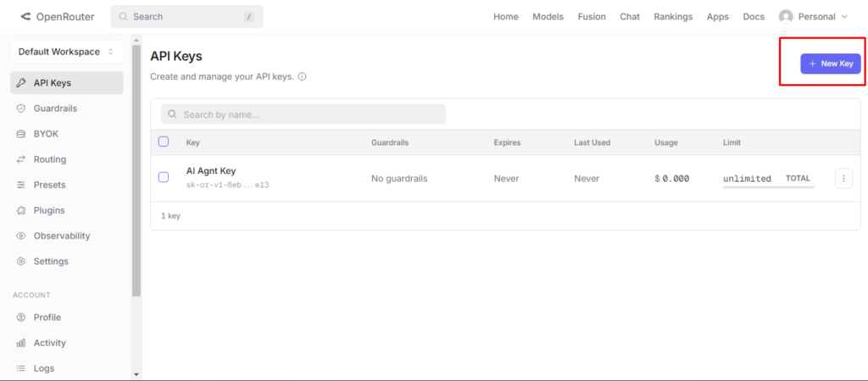Click the magnifier icon in top search bar
Viewport: 868px width, 381px height.
tap(124, 17)
